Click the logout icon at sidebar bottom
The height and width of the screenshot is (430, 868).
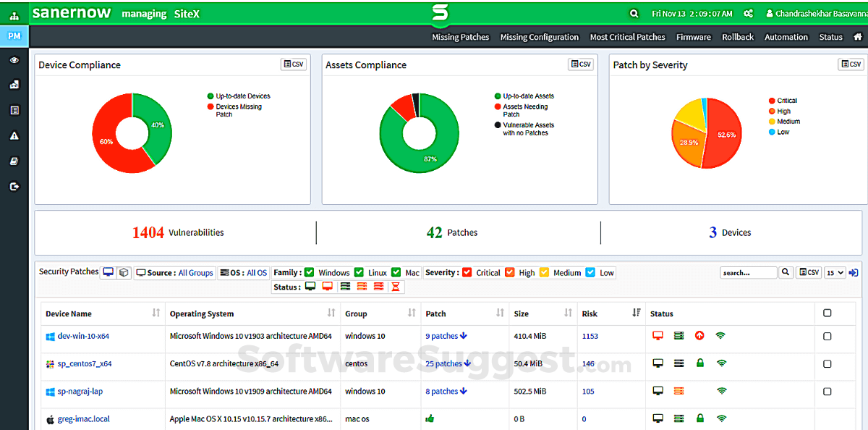tap(14, 186)
